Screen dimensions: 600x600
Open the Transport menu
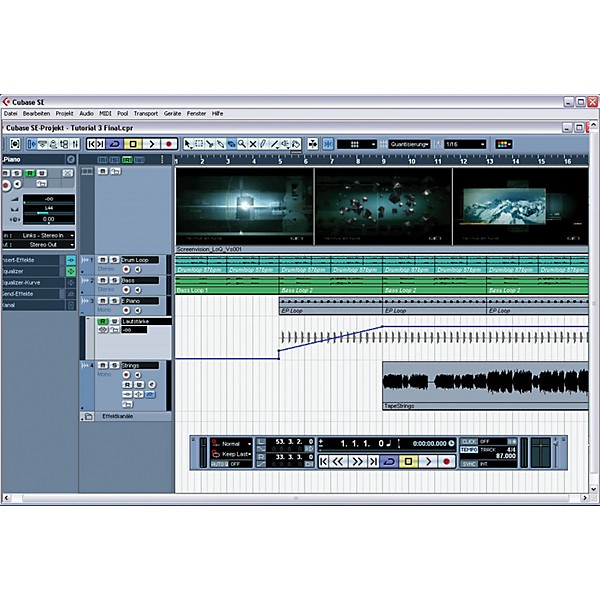[x=146, y=114]
